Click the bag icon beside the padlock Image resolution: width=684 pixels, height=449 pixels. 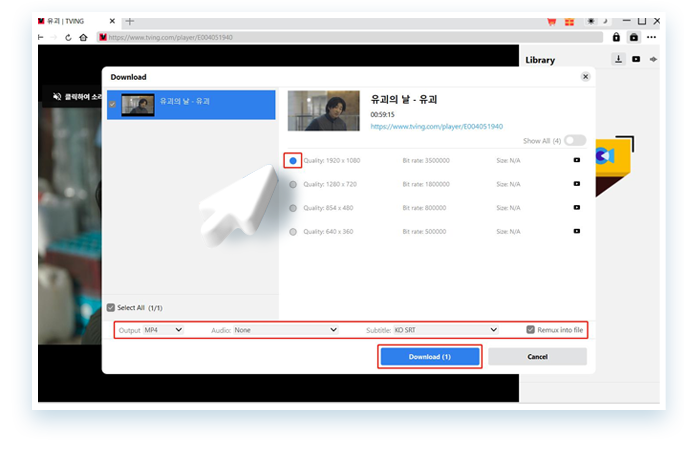[x=634, y=37]
